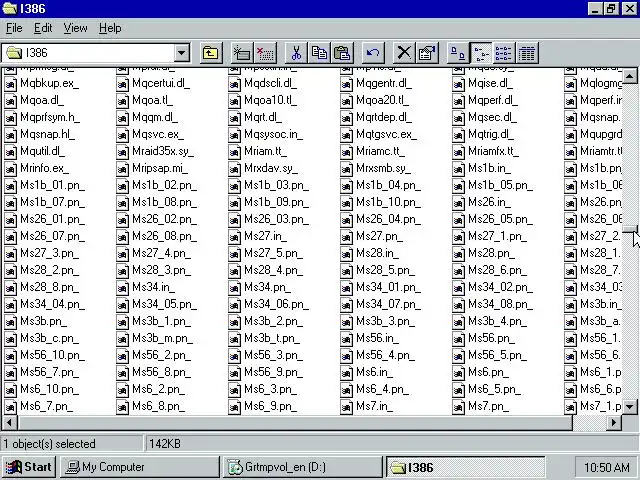The width and height of the screenshot is (640, 480).
Task: Expand the I386 address dropdown
Action: pyautogui.click(x=182, y=53)
